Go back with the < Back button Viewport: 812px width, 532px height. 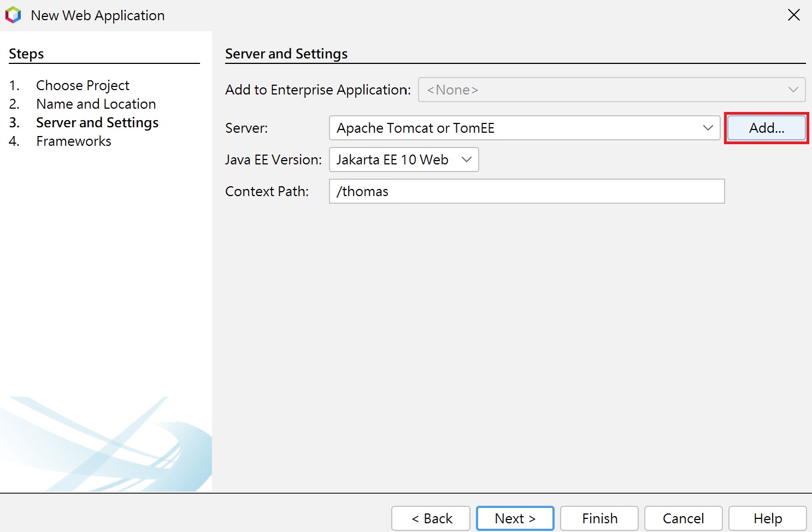tap(431, 518)
